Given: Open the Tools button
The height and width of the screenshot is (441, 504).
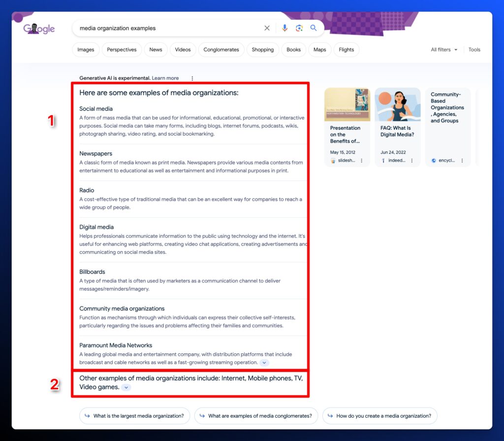Looking at the screenshot, I should 474,50.
